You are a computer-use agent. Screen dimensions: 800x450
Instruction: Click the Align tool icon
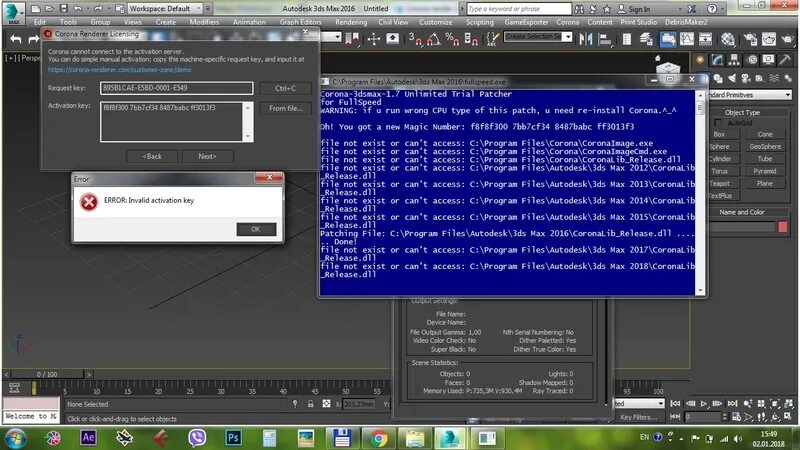605,39
